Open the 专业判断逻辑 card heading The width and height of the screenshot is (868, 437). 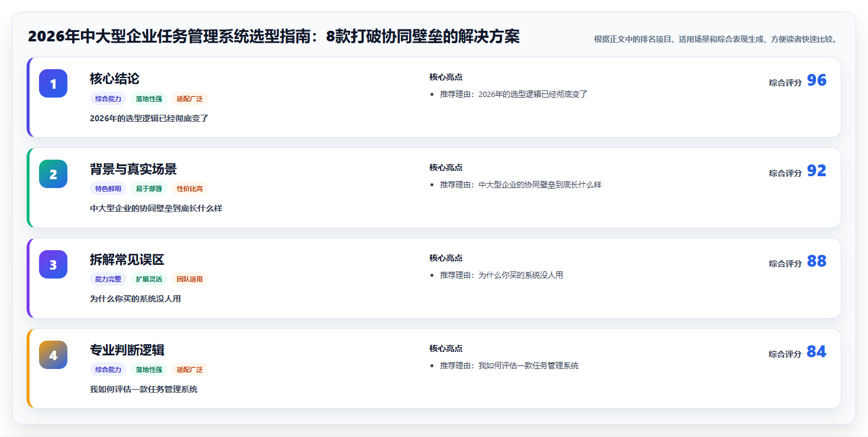coord(127,350)
